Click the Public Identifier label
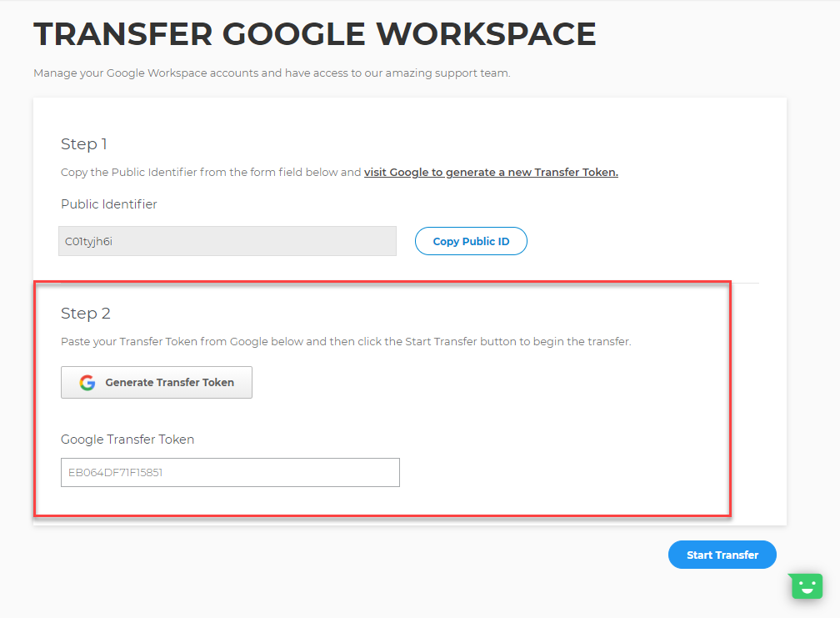840x618 pixels. tap(108, 203)
